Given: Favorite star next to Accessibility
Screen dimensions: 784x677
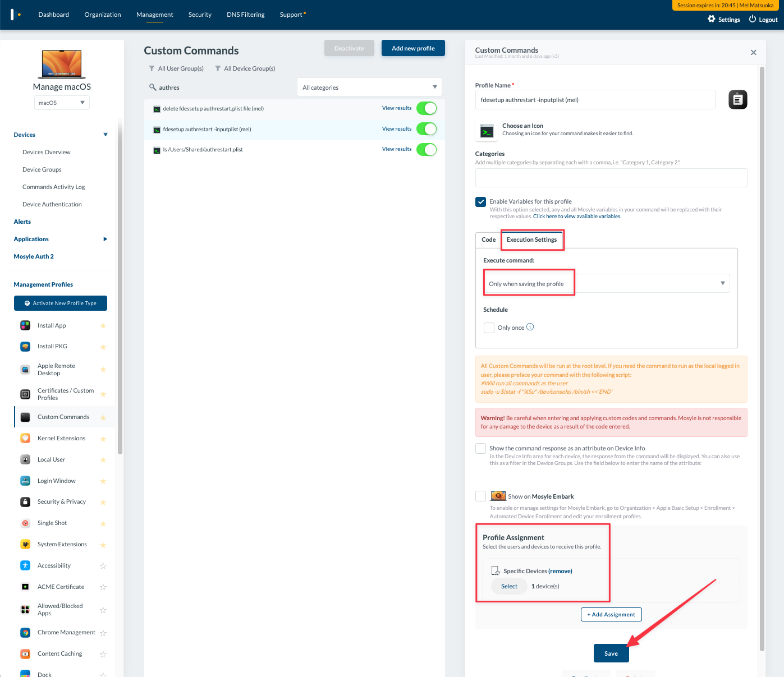Looking at the screenshot, I should [103, 566].
